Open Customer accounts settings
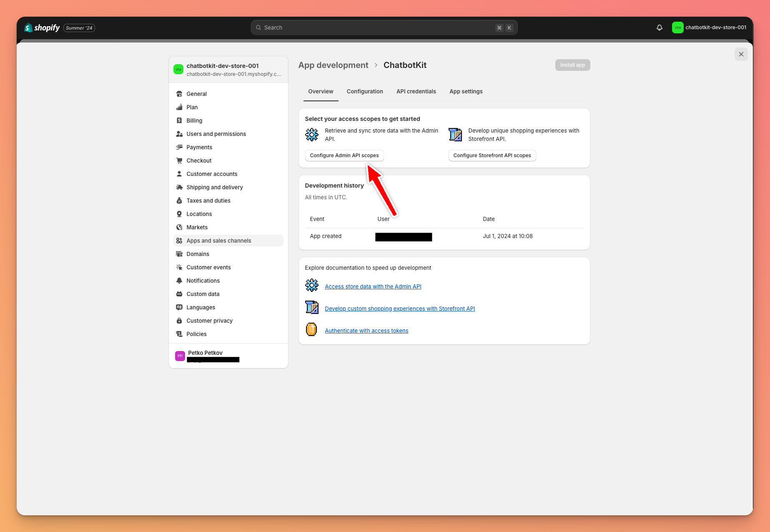Image resolution: width=770 pixels, height=532 pixels. click(x=228, y=174)
